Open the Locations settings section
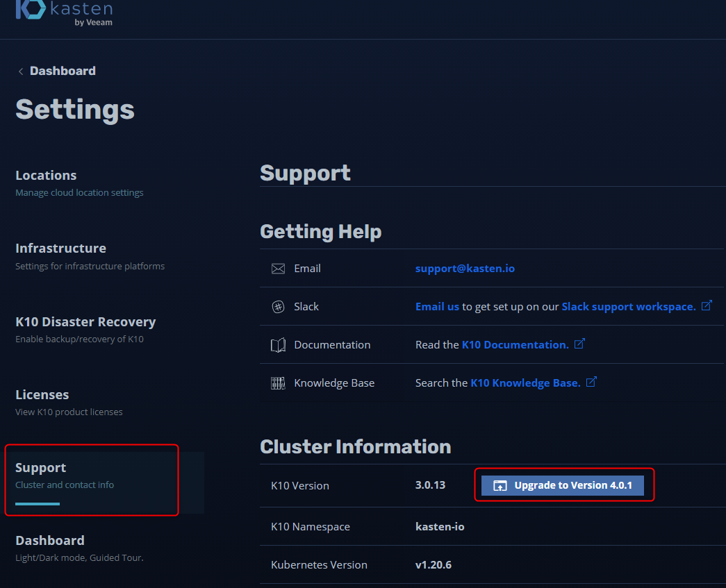The height and width of the screenshot is (588, 726). pyautogui.click(x=46, y=176)
